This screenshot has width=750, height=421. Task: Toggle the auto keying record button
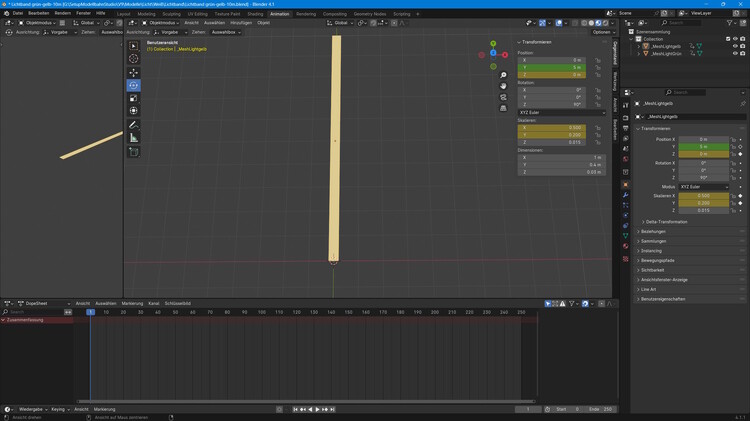279,410
